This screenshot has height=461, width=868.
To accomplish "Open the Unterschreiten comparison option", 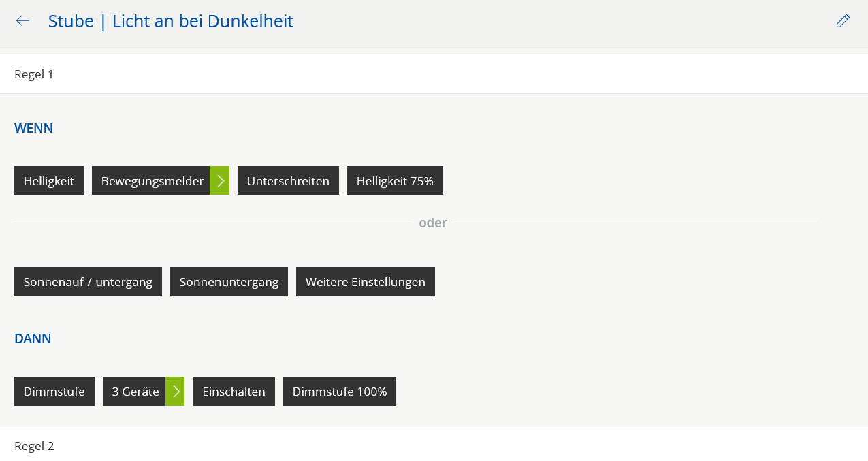I will (288, 180).
